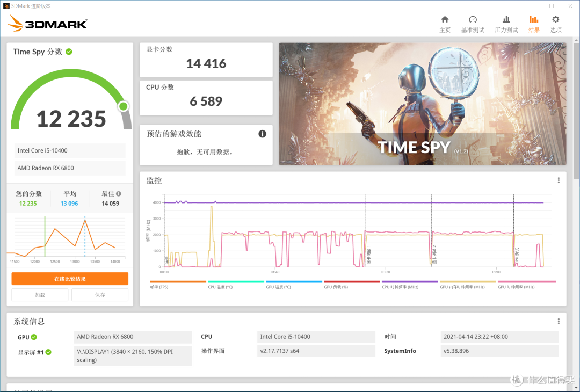
Task: Select Intel Core i5-10400 under score gauge
Action: point(70,150)
